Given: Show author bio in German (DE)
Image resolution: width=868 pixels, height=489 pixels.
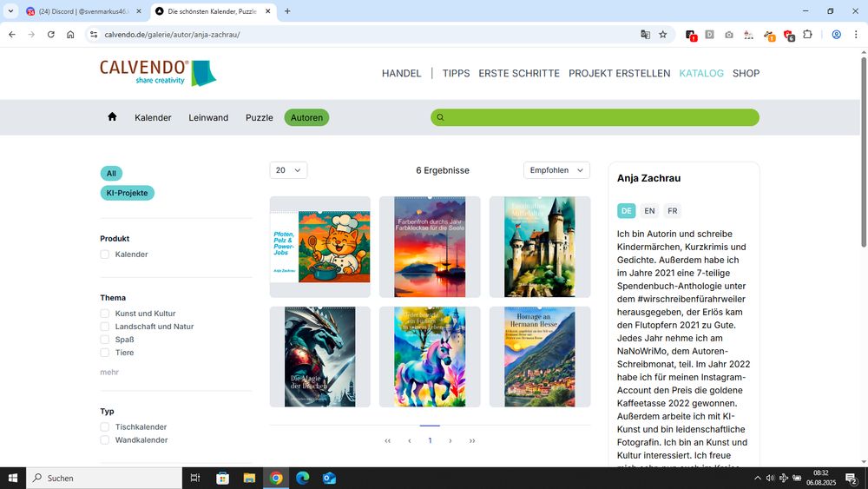Looking at the screenshot, I should click(626, 210).
